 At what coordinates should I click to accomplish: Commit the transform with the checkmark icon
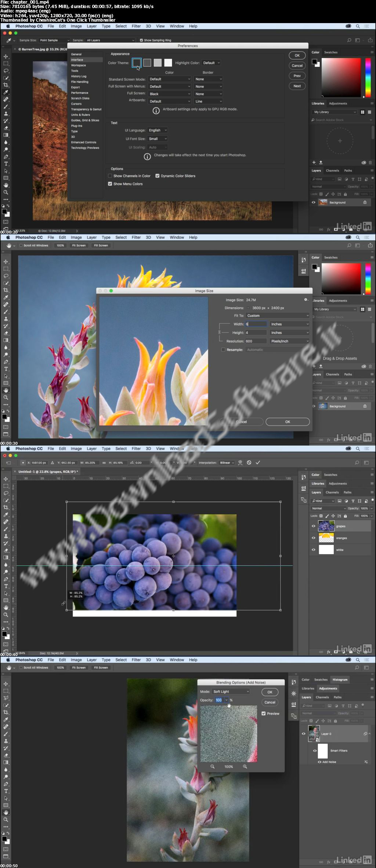[258, 463]
